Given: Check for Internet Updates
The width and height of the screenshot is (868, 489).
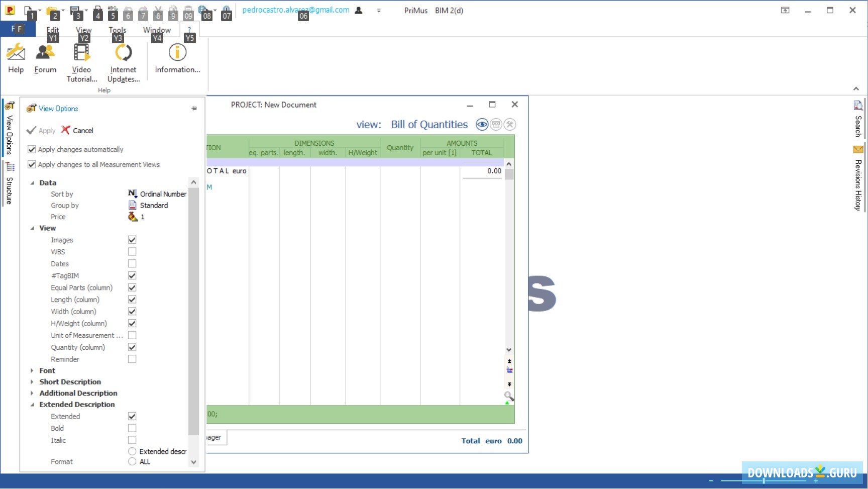Looking at the screenshot, I should [x=123, y=63].
